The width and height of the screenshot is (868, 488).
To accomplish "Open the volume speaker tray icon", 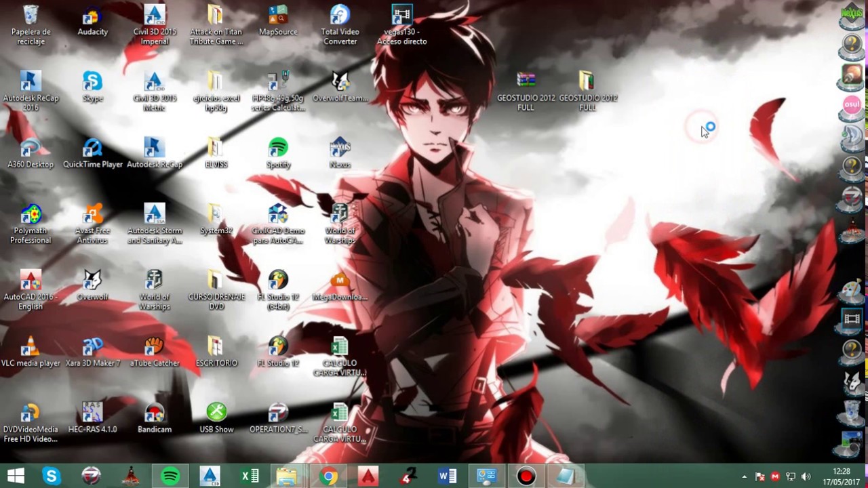I will 806,476.
